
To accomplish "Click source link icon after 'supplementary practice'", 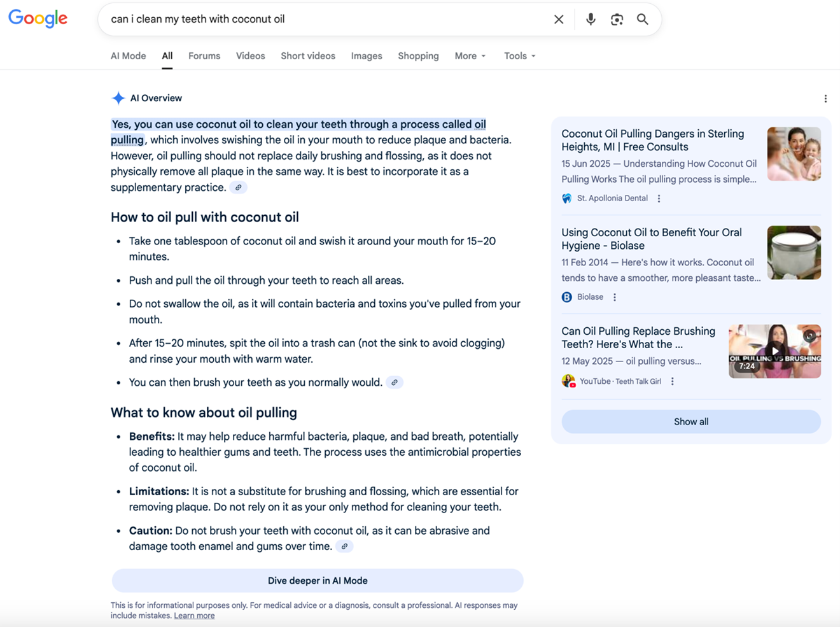I will click(239, 188).
